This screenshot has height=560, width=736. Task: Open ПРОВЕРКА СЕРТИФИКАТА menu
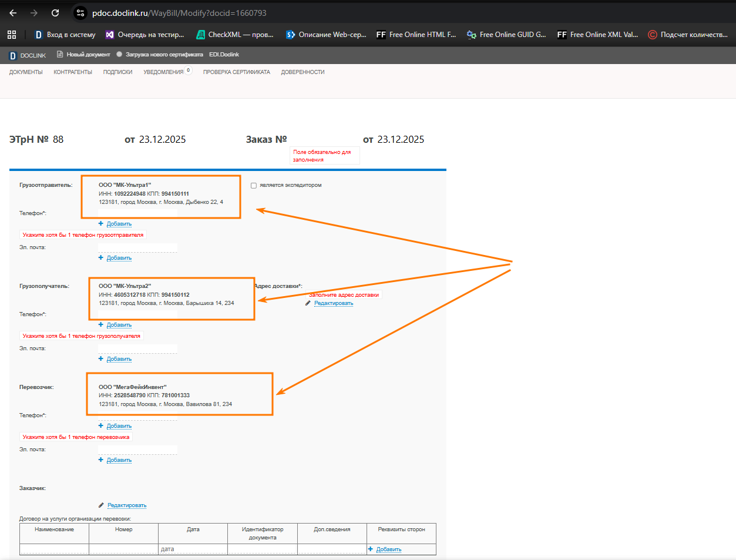click(x=237, y=72)
